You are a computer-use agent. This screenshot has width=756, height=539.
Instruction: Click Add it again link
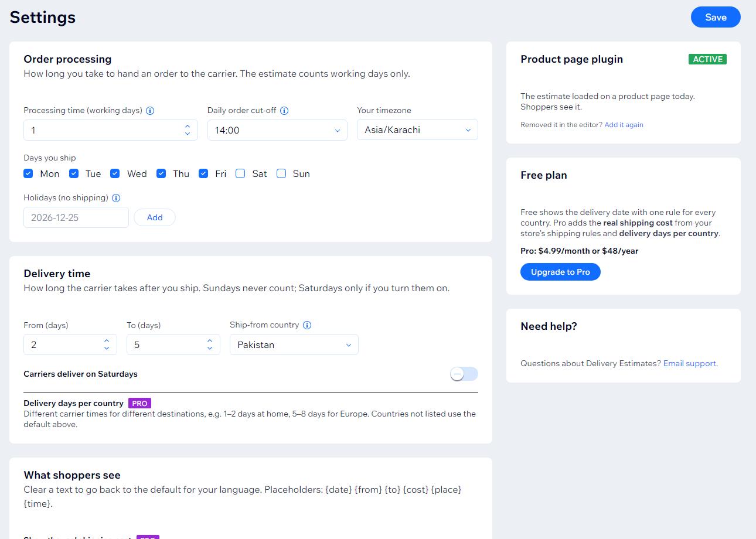point(624,125)
